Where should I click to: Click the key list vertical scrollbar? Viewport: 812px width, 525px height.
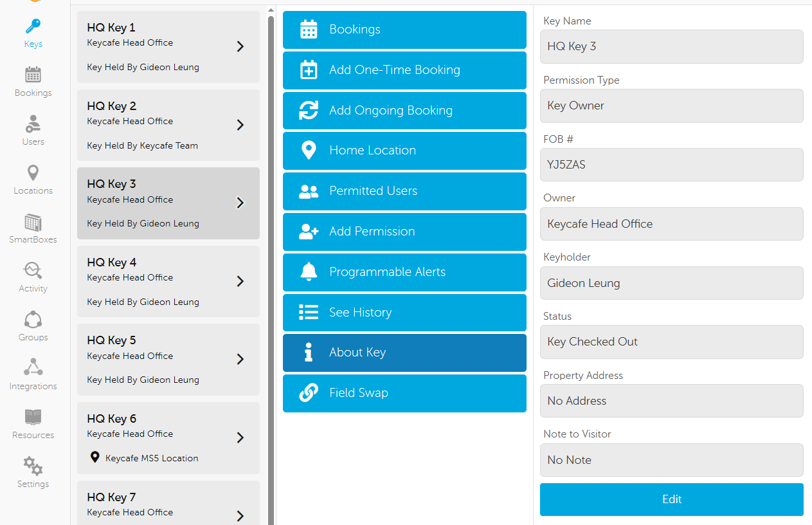(x=271, y=270)
